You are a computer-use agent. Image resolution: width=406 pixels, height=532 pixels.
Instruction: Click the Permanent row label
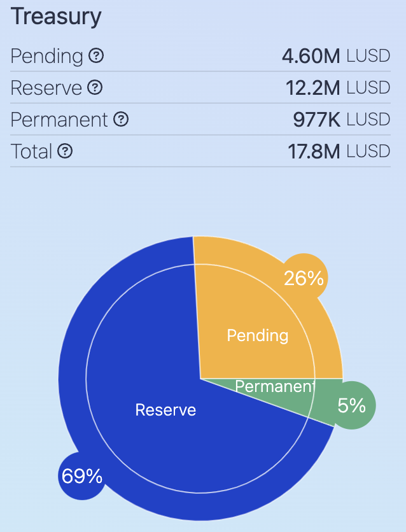tap(59, 120)
